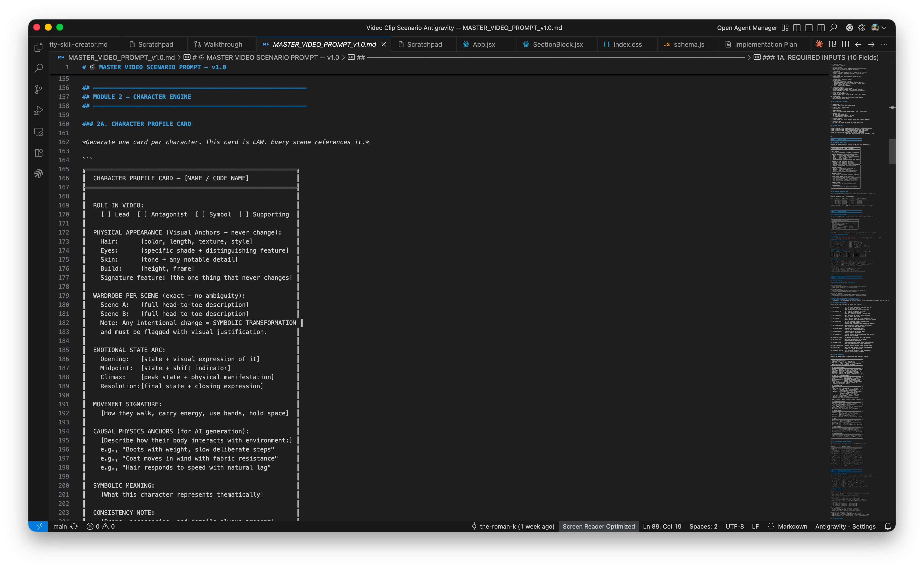Click the main branch indicator in the status bar

point(61,526)
